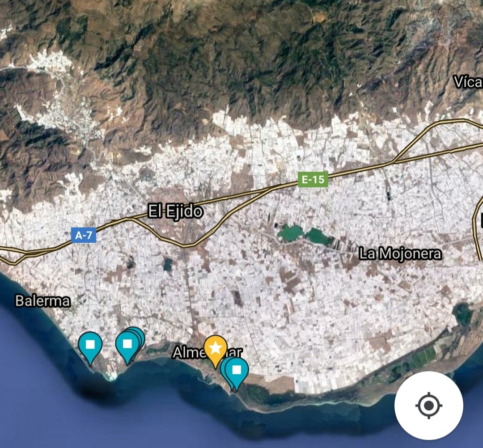
Task: Select the El Ejido city label
Action: pos(175,211)
